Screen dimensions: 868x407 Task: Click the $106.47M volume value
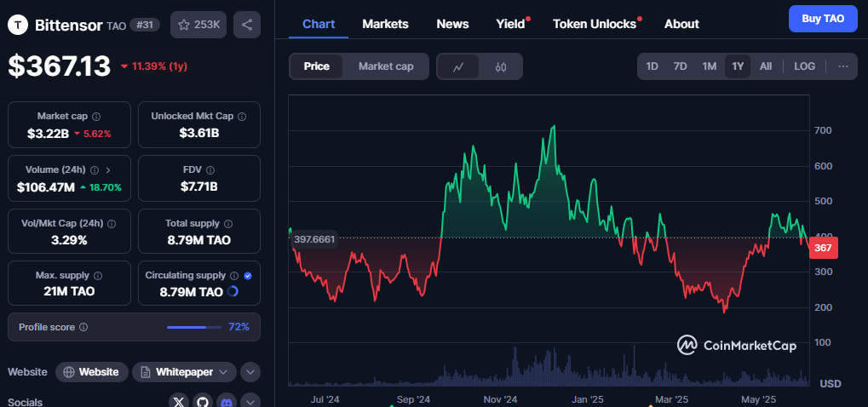click(x=45, y=187)
